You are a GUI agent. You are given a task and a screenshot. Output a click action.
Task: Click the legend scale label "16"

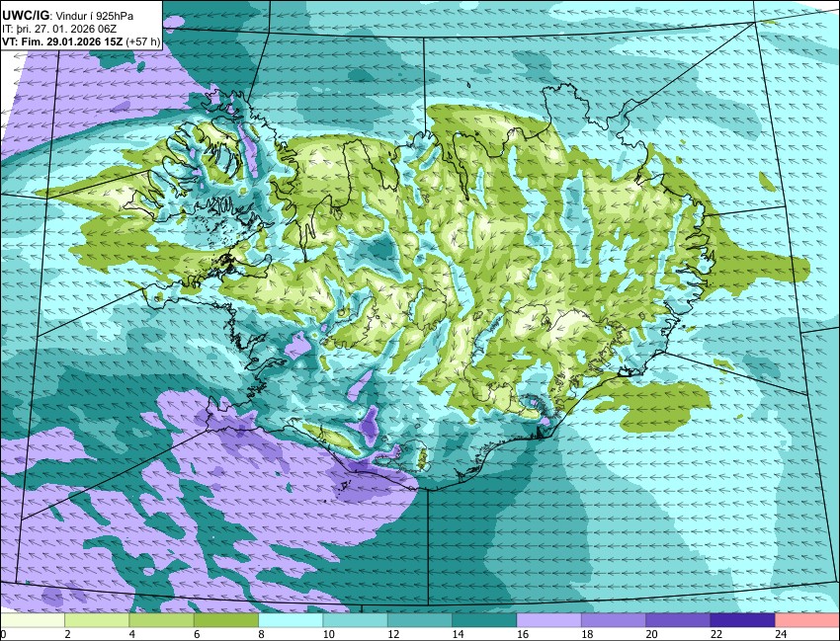(x=523, y=634)
